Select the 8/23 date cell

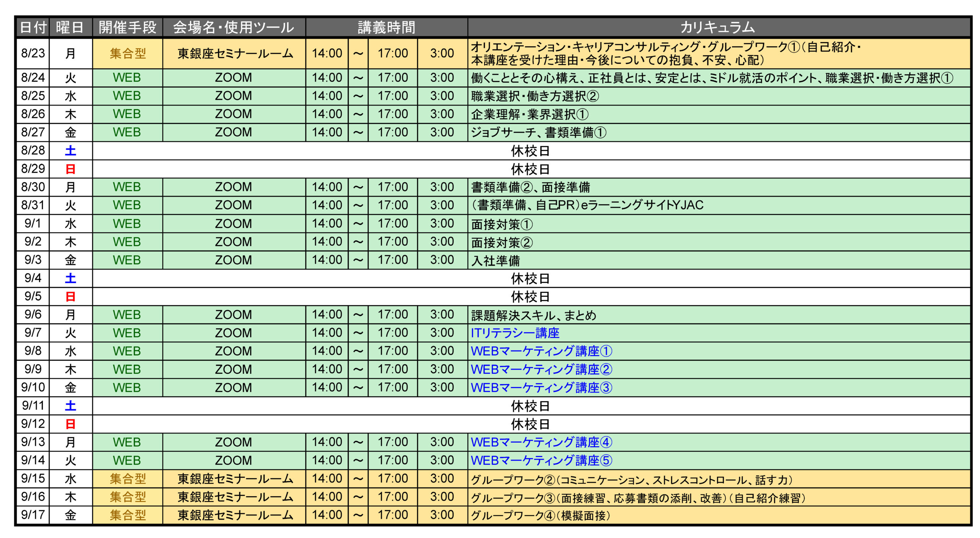click(x=33, y=53)
